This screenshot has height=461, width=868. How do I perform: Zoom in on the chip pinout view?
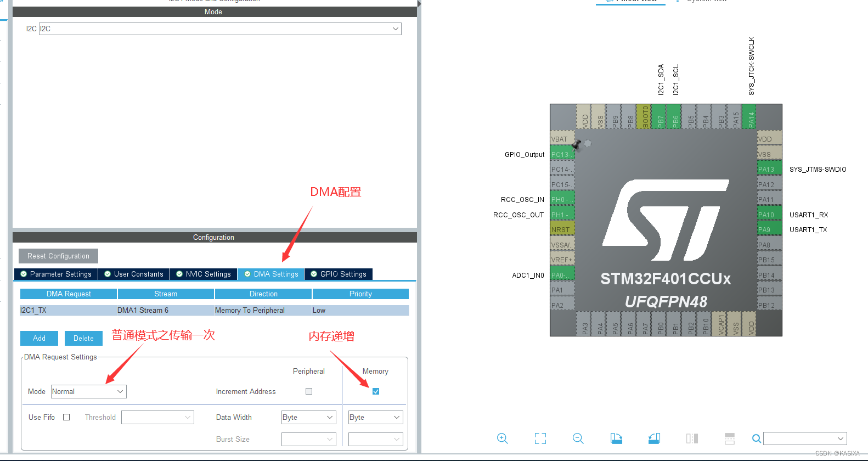tap(502, 438)
